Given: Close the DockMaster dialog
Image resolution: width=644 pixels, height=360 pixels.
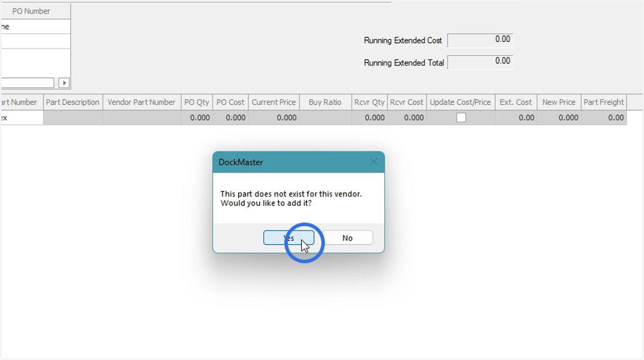Looking at the screenshot, I should (374, 162).
